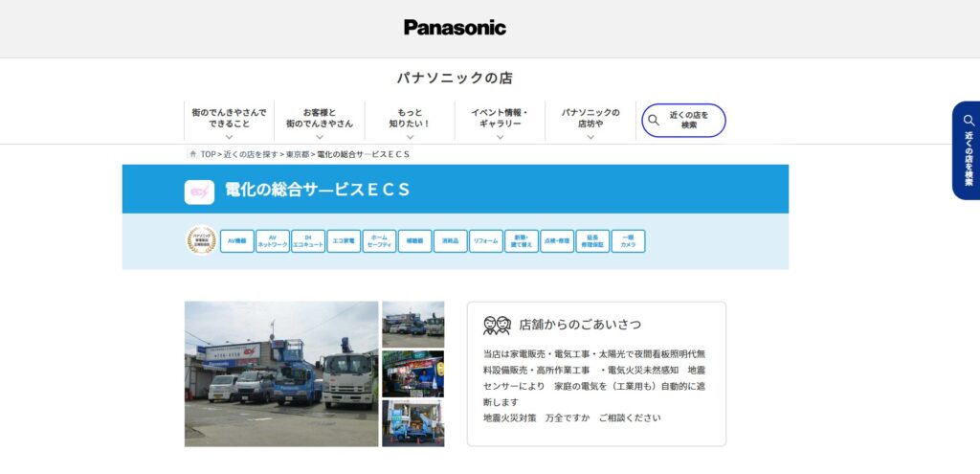Select the 一眼カメラ service badge
Image resolution: width=980 pixels, height=474 pixels.
[x=628, y=241]
